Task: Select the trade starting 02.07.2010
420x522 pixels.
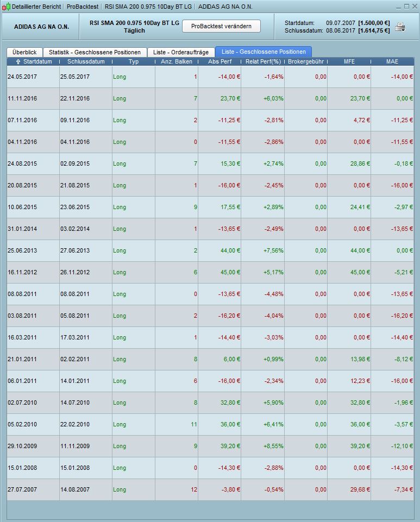Action: coord(210,403)
